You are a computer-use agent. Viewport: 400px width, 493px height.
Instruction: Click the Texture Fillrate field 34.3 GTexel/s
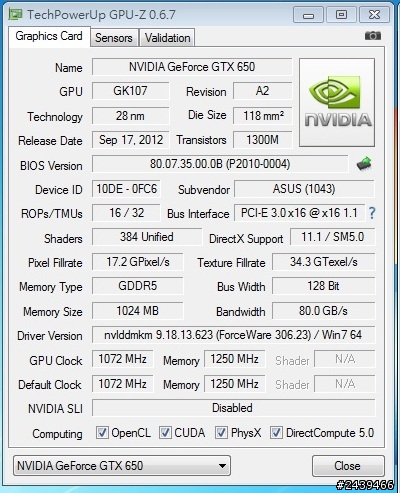click(x=324, y=262)
